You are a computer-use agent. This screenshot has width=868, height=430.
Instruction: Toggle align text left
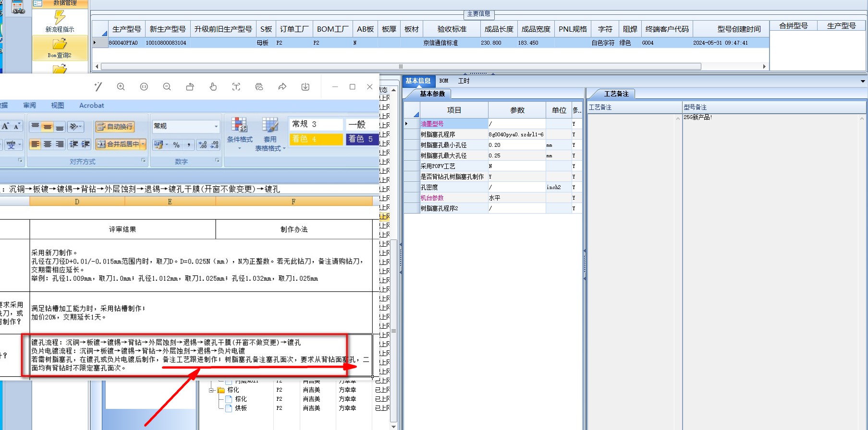(x=35, y=144)
